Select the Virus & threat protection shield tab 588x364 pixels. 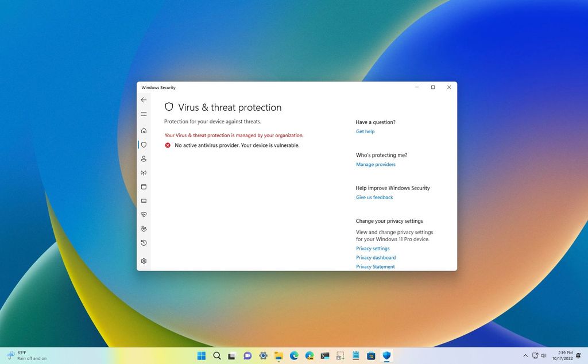144,145
